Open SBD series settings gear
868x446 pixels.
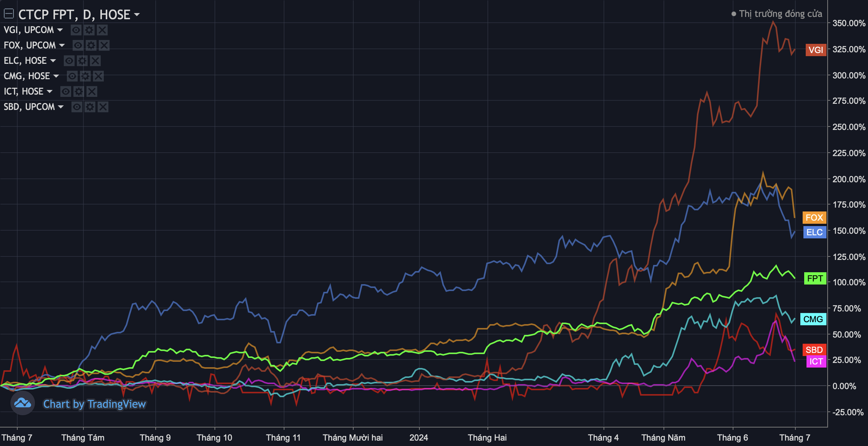[x=90, y=107]
